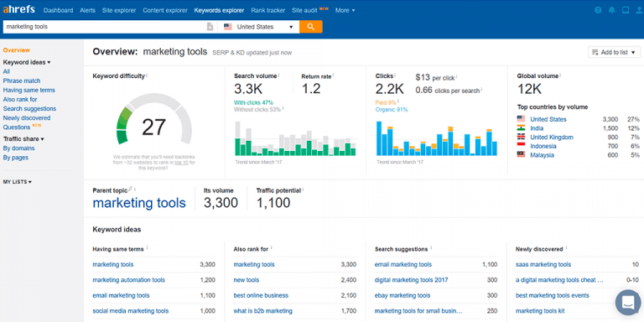Viewport: 644px width, 322px height.
Task: Collapse the Keyword ideas sidebar section
Action: click(x=27, y=62)
